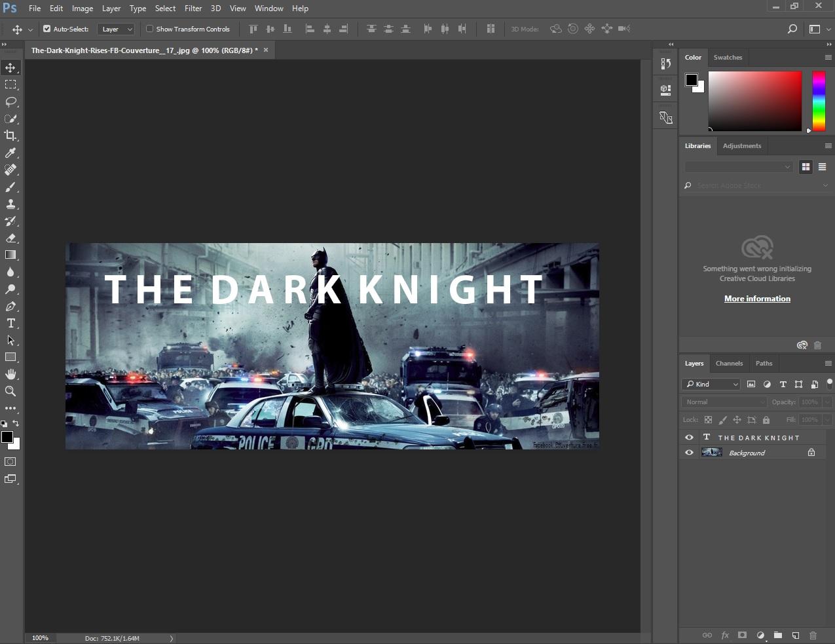Swap foreground and background colors in toolbar

click(x=16, y=423)
